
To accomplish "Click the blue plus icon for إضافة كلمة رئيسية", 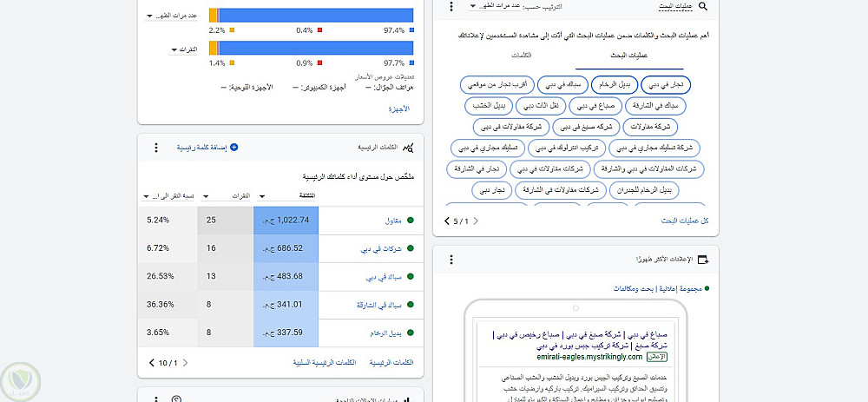I will (233, 148).
